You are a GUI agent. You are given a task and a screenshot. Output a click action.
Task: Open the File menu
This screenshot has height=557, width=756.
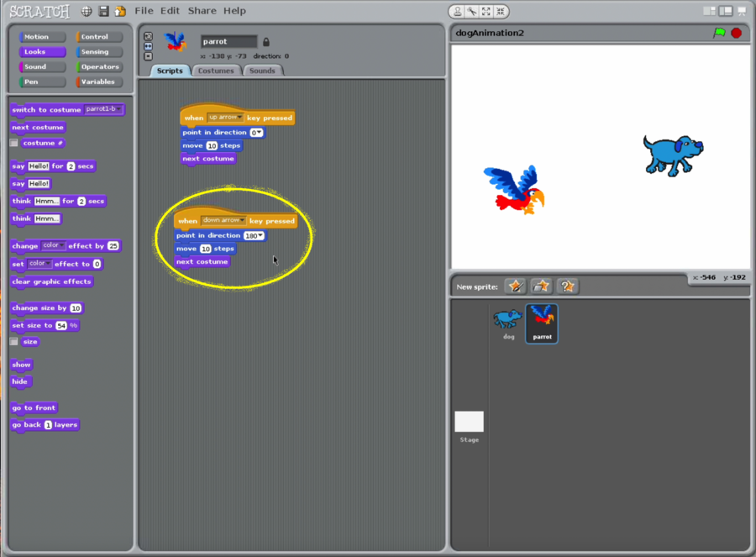pos(144,11)
